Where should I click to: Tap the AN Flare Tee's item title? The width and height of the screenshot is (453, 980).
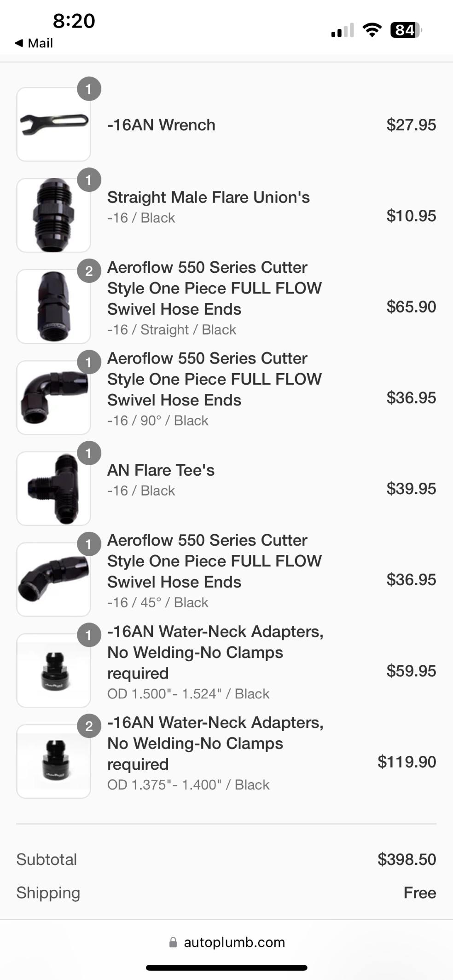click(x=161, y=470)
